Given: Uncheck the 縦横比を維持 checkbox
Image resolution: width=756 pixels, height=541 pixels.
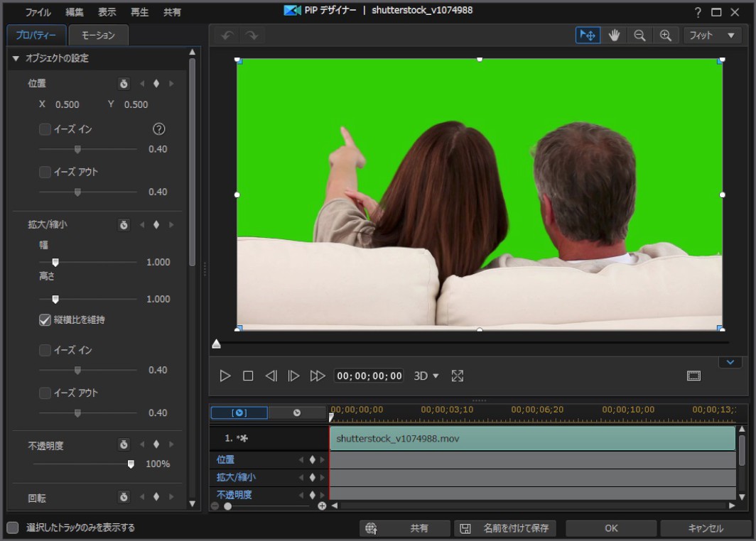Looking at the screenshot, I should click(45, 320).
